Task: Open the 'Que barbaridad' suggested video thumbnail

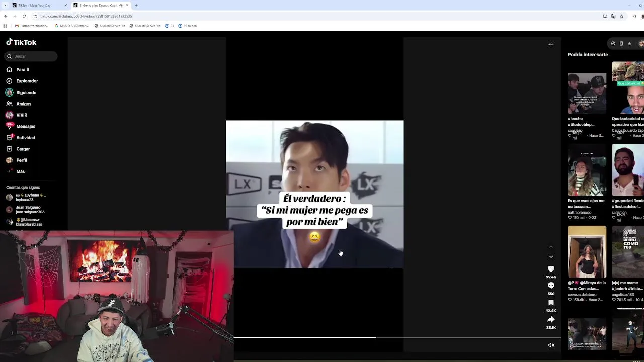Action: (628, 87)
